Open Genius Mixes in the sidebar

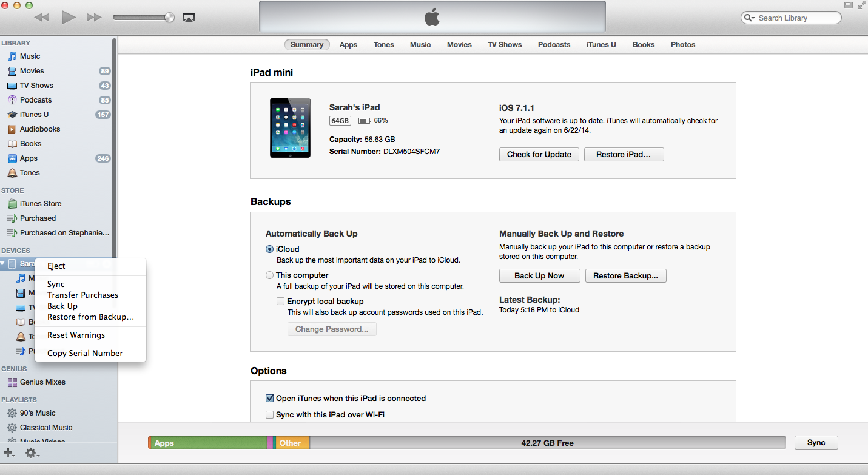click(42, 382)
